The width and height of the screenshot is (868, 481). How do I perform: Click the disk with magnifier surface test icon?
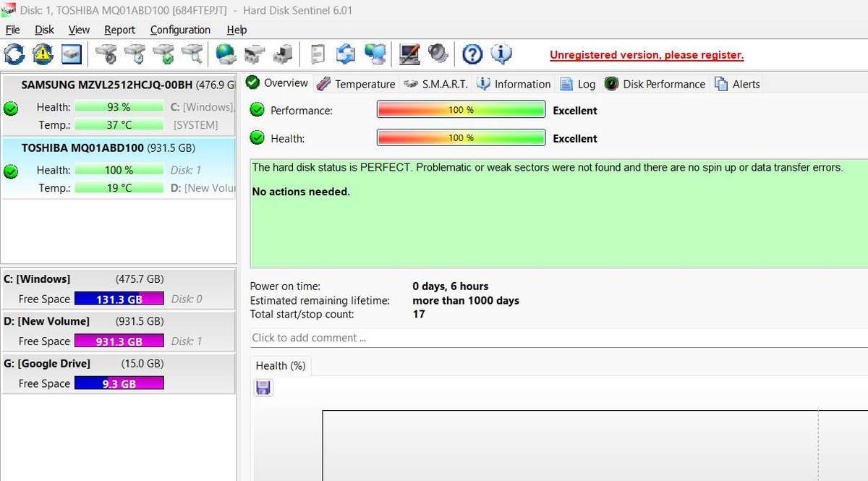192,54
